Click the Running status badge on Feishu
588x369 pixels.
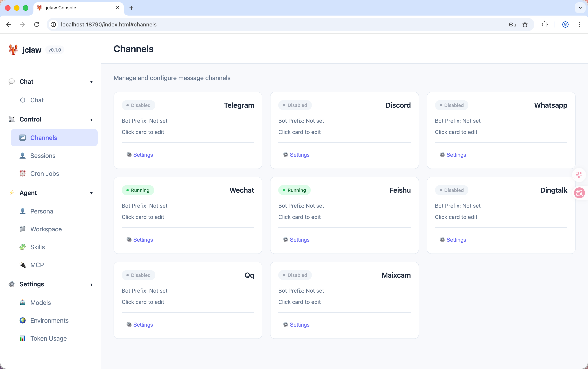click(294, 190)
